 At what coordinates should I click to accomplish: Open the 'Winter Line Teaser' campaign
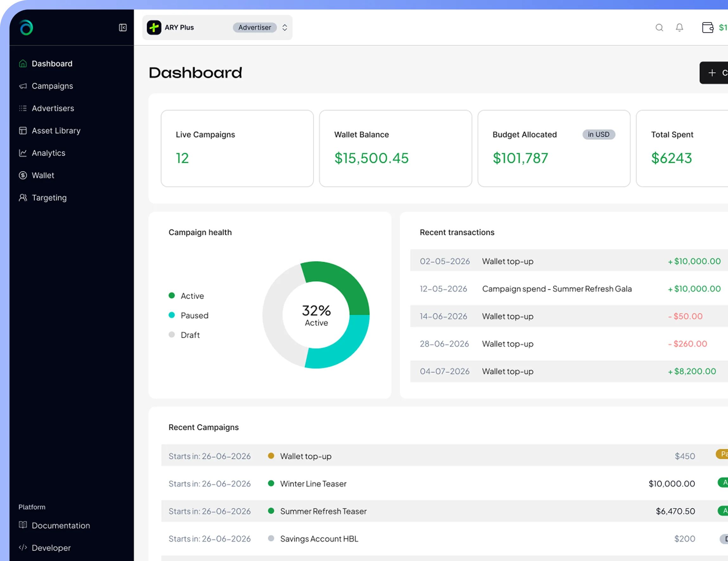point(445,483)
